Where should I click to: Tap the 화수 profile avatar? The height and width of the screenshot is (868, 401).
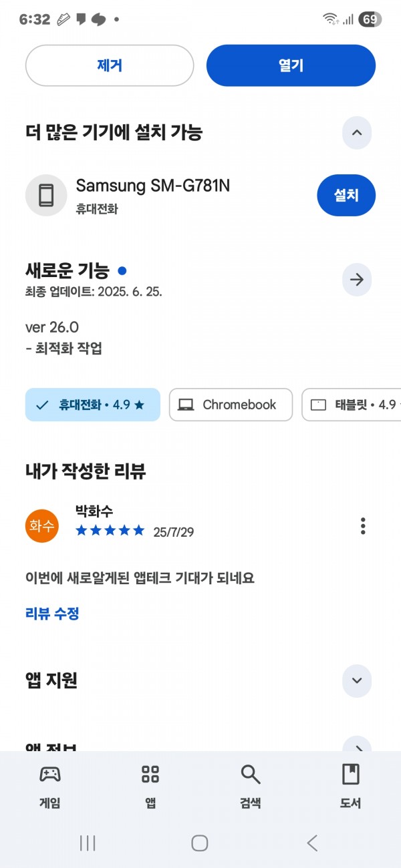(x=42, y=525)
